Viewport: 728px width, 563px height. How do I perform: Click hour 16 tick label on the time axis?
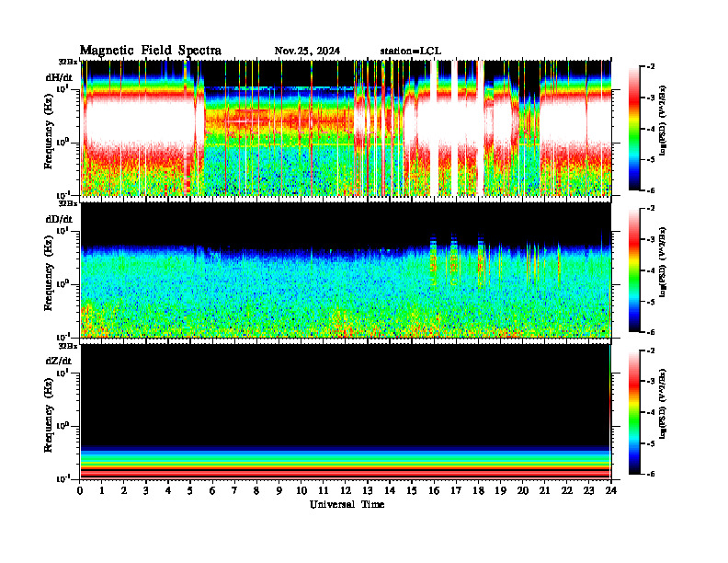434,490
